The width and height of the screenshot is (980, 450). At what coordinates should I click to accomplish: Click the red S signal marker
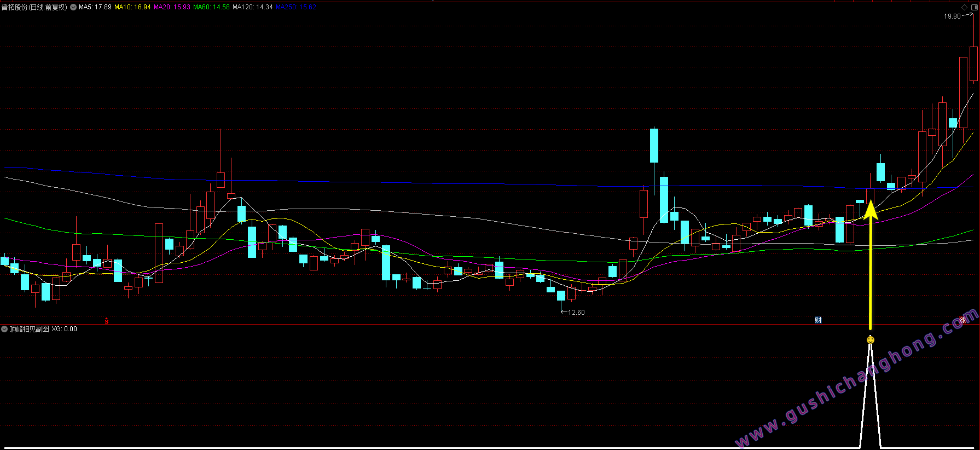tap(107, 321)
